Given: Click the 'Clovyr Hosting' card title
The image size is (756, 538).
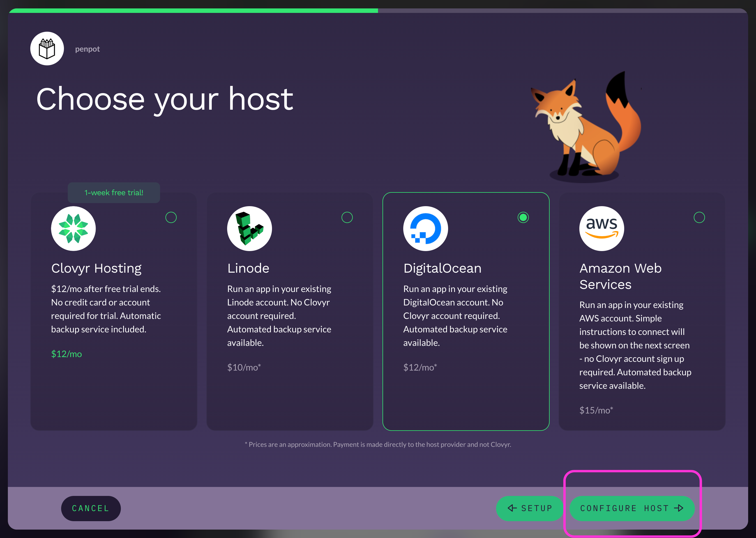Looking at the screenshot, I should [x=96, y=268].
